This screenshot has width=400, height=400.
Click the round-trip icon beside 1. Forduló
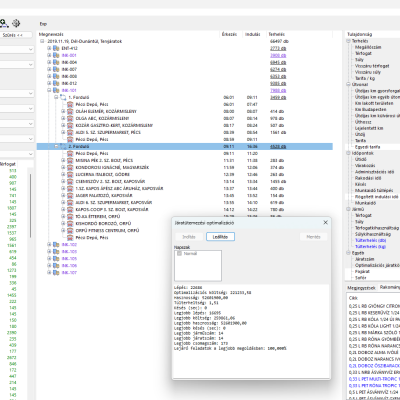click(x=63, y=97)
